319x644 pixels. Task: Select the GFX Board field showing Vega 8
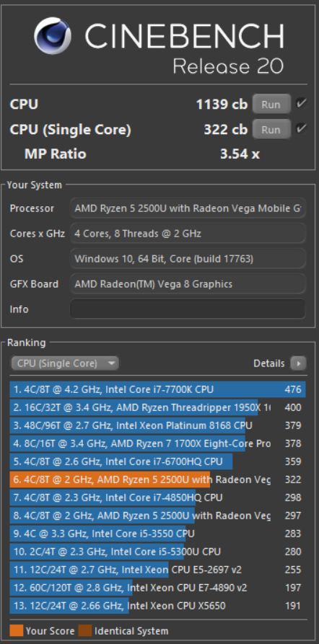point(188,284)
